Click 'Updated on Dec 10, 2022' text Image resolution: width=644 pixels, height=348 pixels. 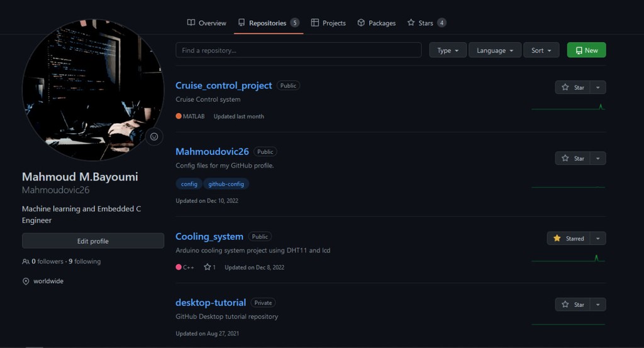click(x=207, y=200)
